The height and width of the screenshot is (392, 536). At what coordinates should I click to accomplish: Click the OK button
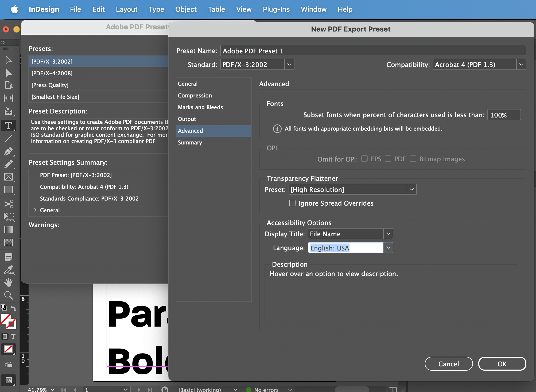pos(502,364)
